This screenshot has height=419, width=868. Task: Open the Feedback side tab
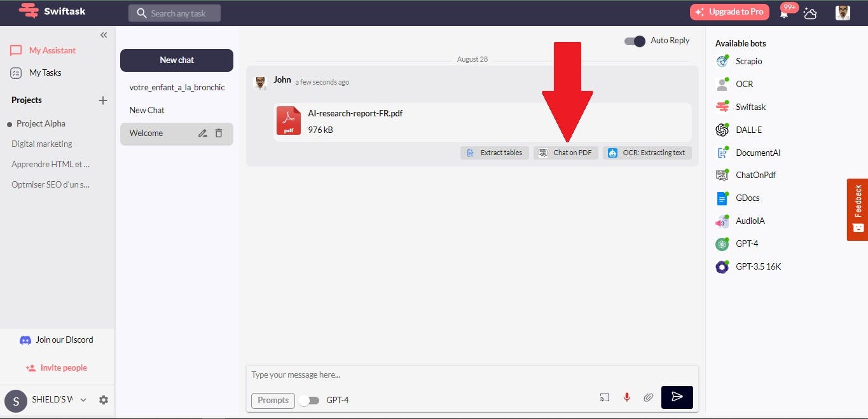point(857,209)
